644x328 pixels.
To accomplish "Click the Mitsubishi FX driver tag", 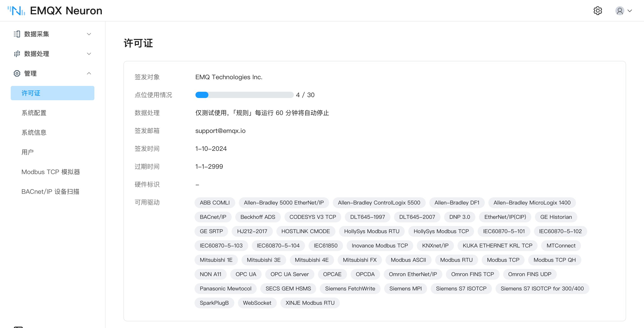I will [x=360, y=260].
